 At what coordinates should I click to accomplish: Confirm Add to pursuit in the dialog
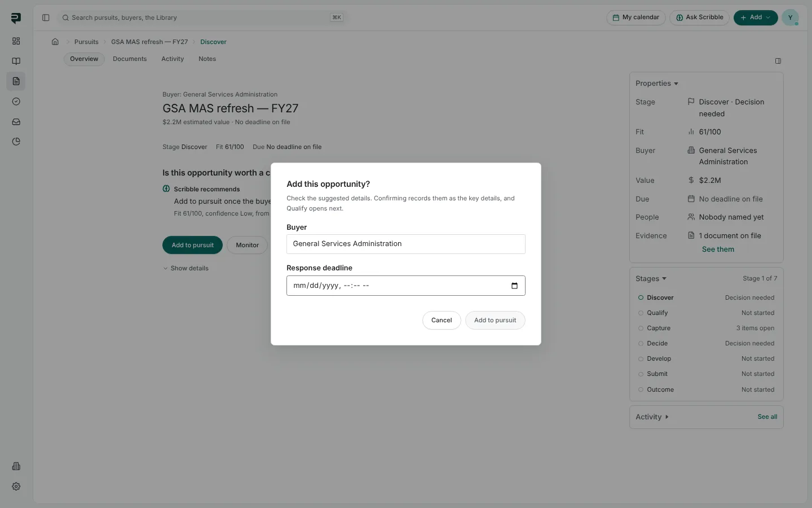(x=495, y=320)
